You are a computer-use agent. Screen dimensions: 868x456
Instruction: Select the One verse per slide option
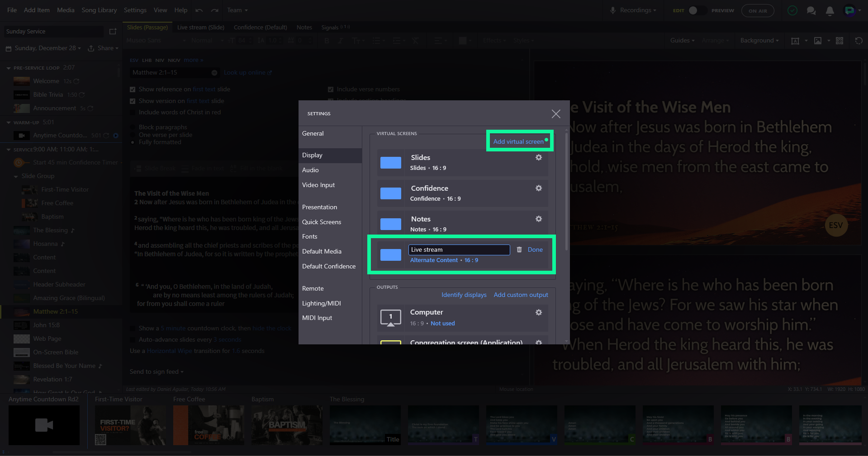(133, 135)
